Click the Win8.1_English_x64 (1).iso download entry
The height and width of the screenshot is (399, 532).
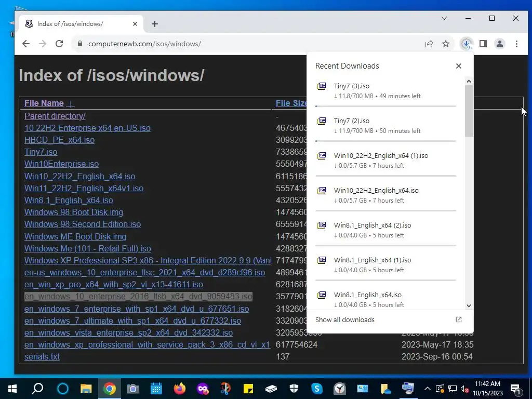[386, 265]
